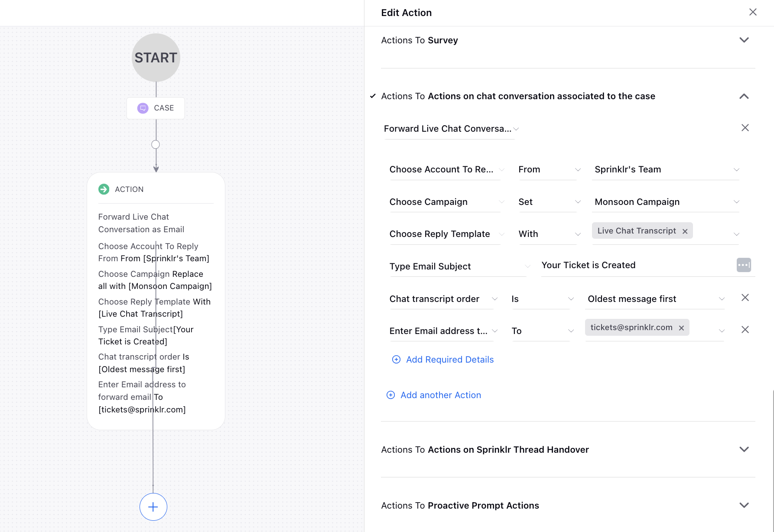Open the Choose Account To Reply dropdown
Viewport: 774px width, 532px height.
pos(447,169)
